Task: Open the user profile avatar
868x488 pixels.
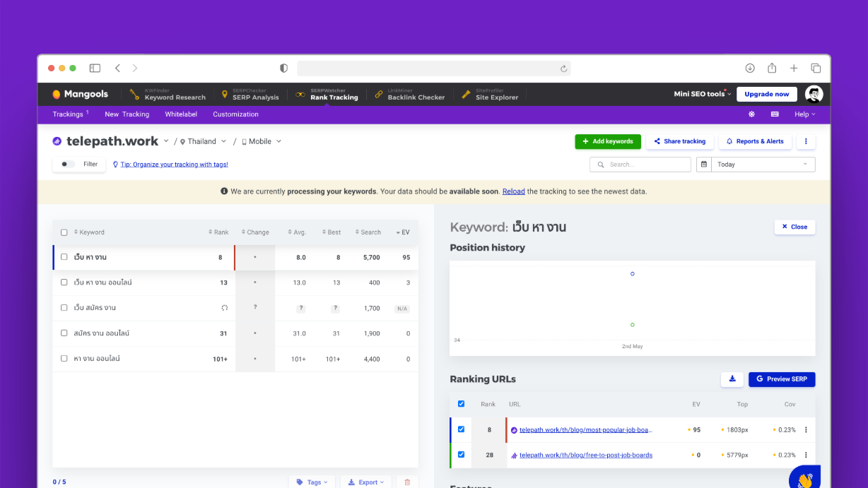Action: [814, 94]
